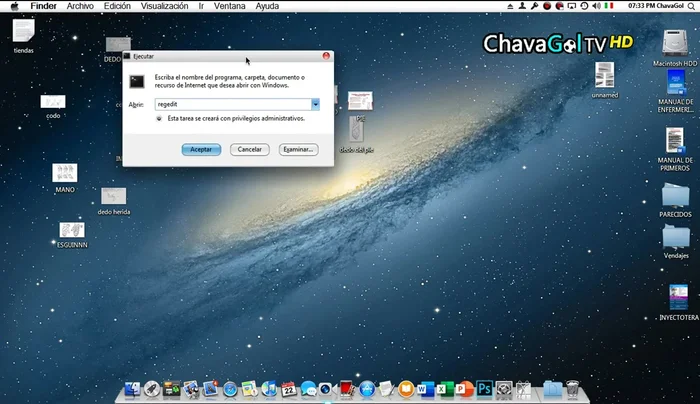Open Trash in the dock
This screenshot has height=404, width=700.
coord(572,389)
